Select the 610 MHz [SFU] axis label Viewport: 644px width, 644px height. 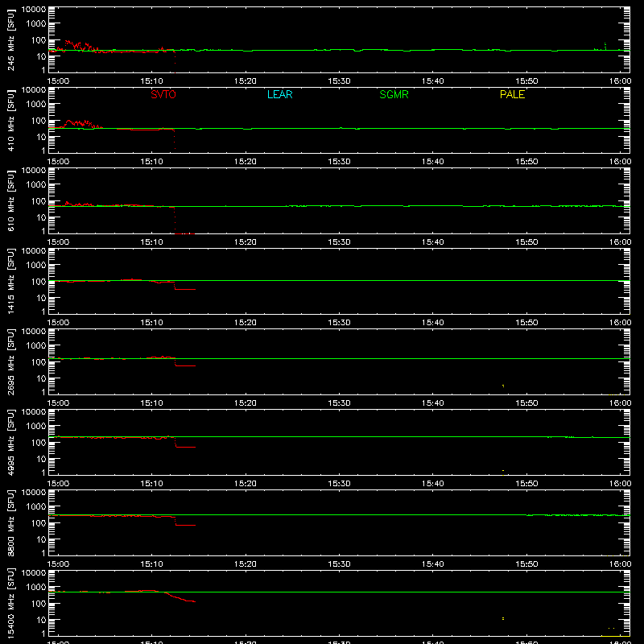(x=11, y=200)
